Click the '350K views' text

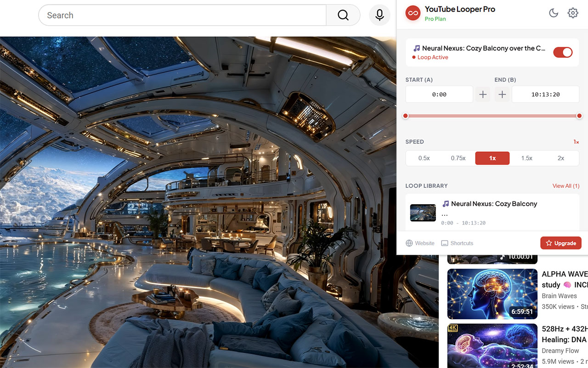click(558, 306)
